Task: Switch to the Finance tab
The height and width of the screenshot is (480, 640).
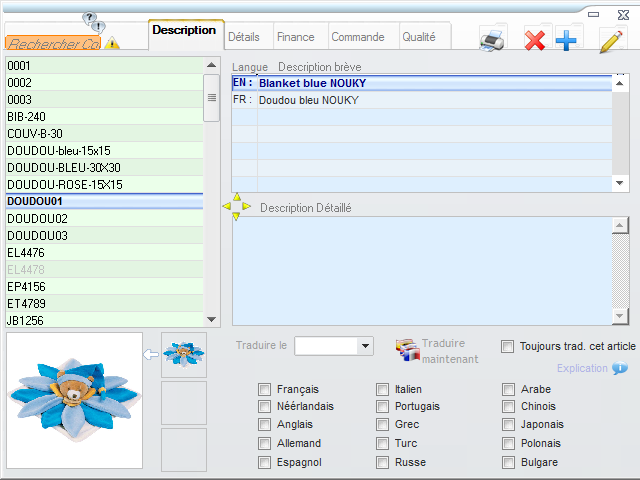Action: coord(295,37)
